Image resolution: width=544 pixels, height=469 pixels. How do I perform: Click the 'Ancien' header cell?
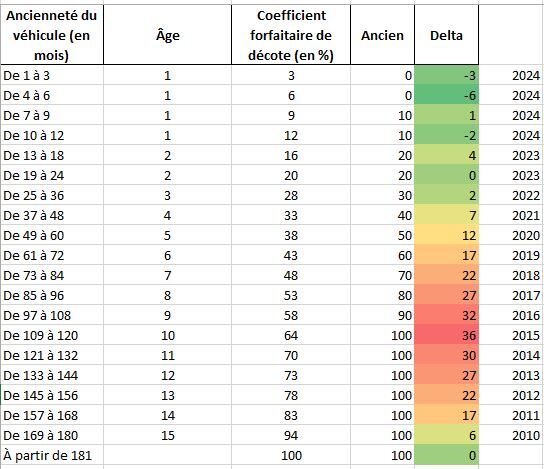click(382, 35)
